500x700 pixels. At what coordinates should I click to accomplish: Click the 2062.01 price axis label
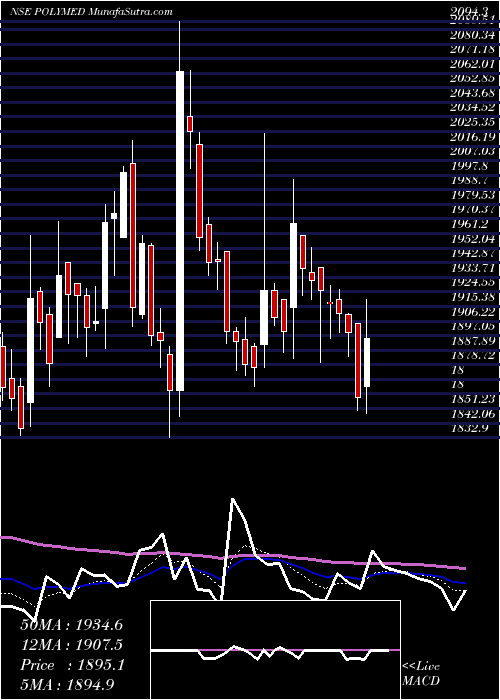point(471,64)
